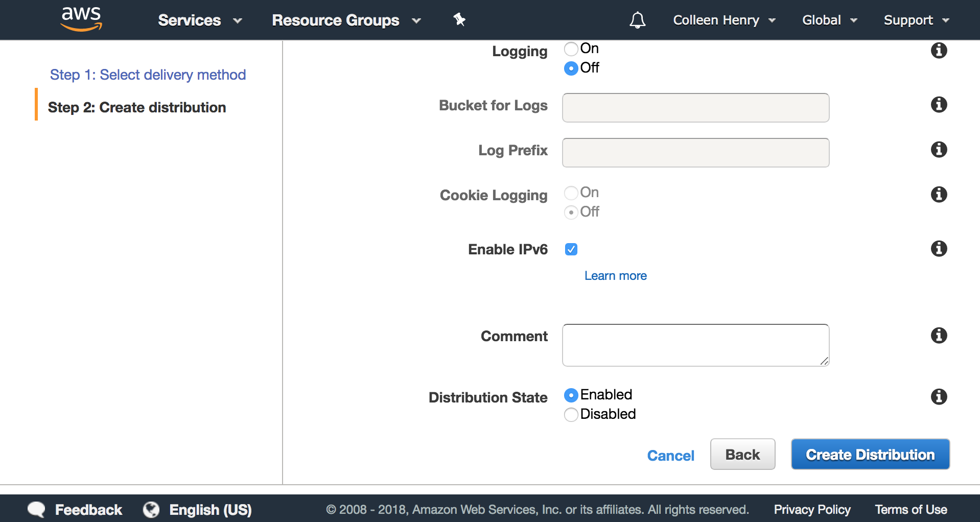Click the Feedback speech bubble icon
980x522 pixels.
[x=36, y=509]
